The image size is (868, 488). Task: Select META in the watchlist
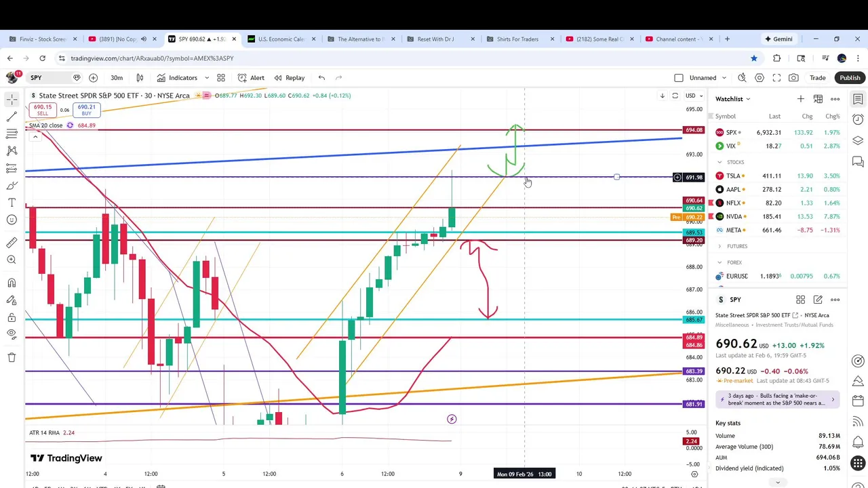point(778,230)
